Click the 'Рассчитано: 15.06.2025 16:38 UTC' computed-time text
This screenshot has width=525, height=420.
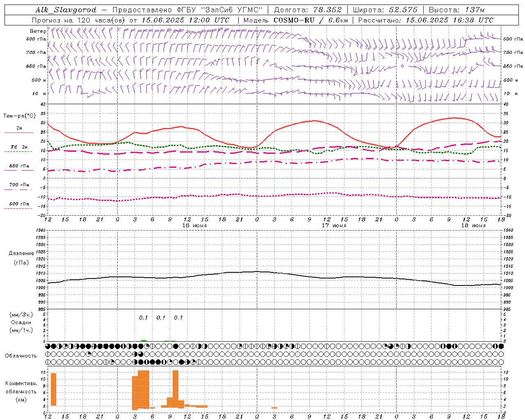coord(426,20)
